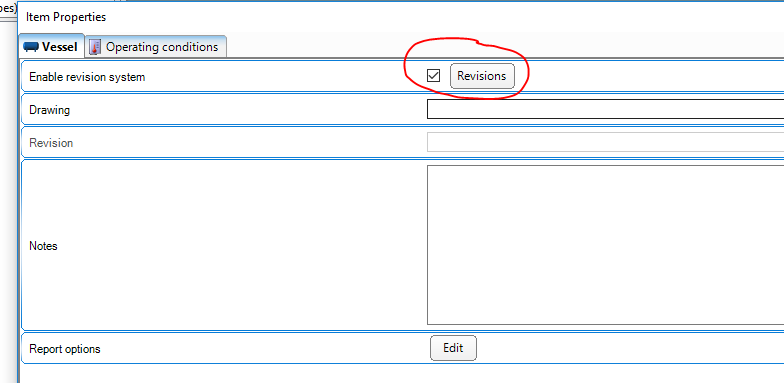Click the "Enable revision system" label text
784x383 pixels.
tap(87, 77)
